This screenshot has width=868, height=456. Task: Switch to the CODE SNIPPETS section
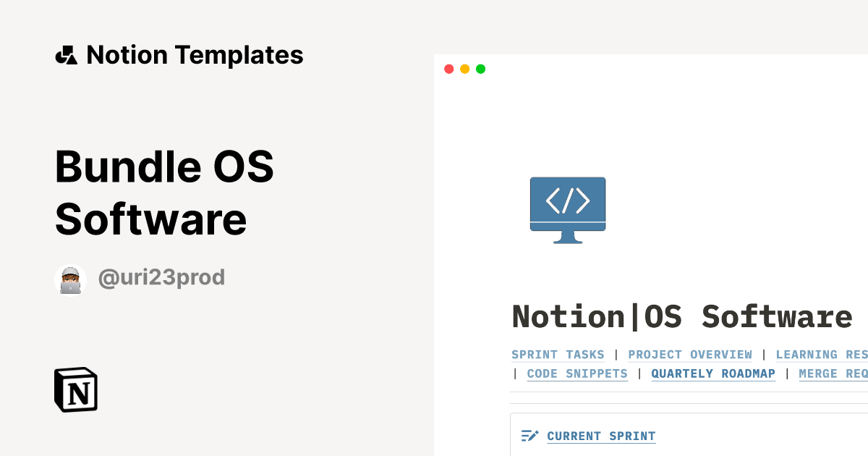tap(577, 373)
